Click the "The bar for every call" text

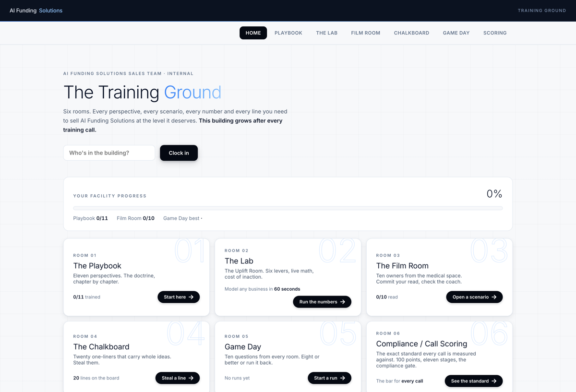pyautogui.click(x=399, y=381)
